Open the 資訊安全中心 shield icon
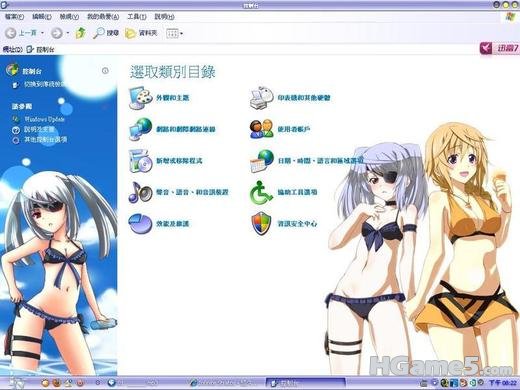Image resolution: width=520 pixels, height=390 pixels. 262,224
